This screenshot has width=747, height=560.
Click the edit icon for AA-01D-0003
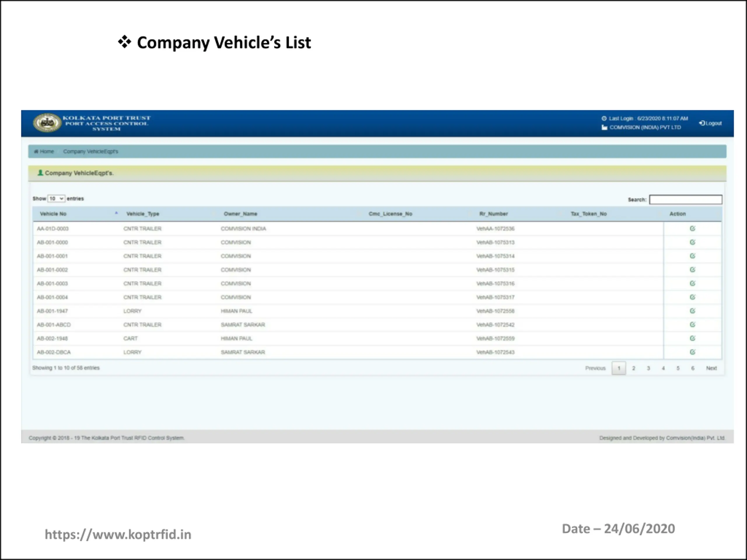pos(692,229)
